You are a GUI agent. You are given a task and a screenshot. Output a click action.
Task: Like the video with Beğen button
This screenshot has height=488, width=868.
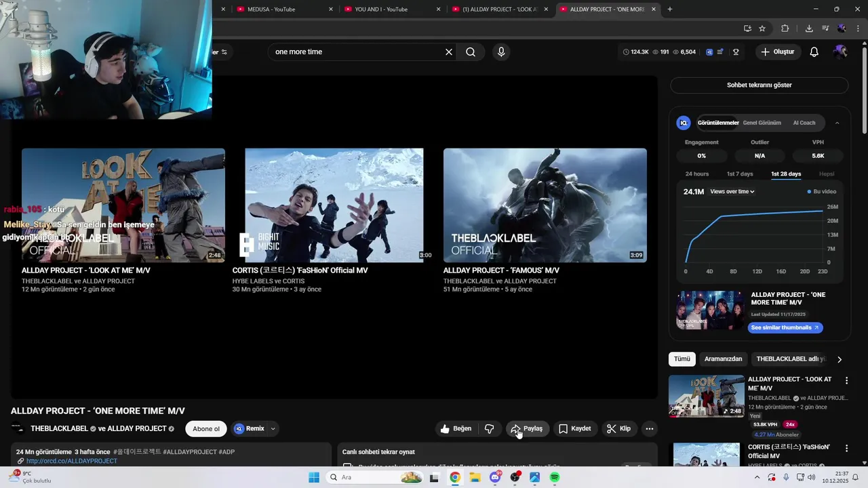tap(456, 428)
